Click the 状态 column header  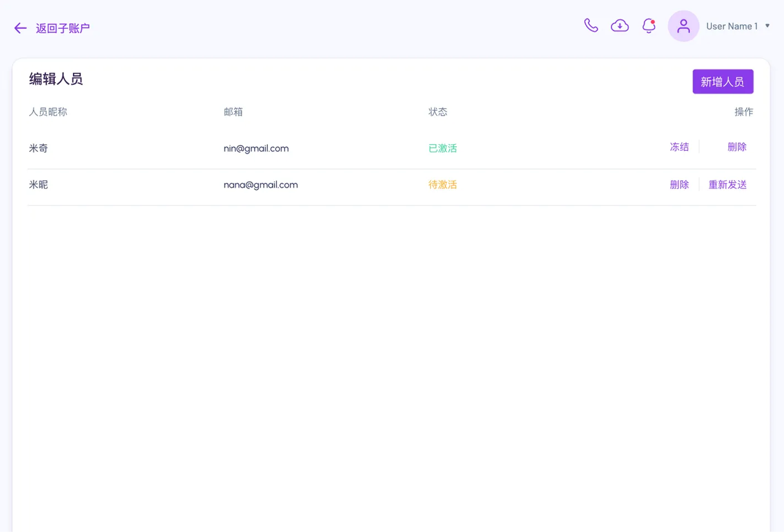pos(437,112)
